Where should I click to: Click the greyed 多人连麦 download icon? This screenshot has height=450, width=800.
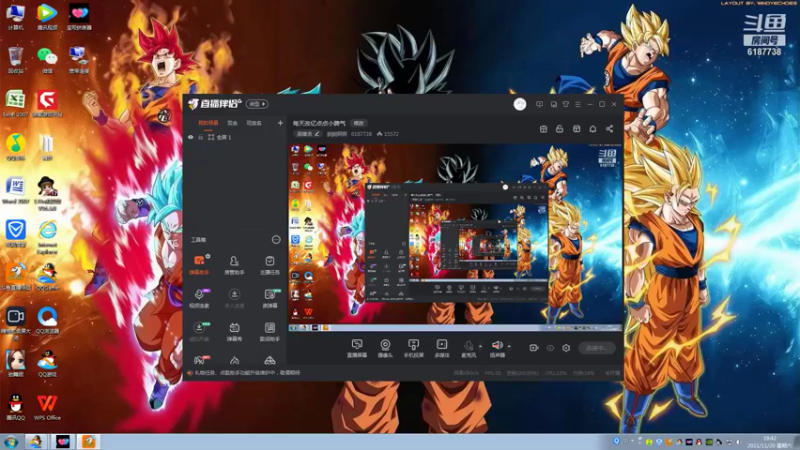[x=234, y=298]
